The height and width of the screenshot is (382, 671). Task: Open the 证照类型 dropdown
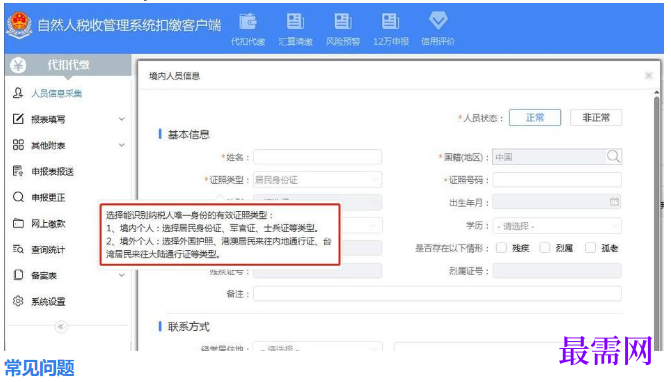click(x=318, y=180)
